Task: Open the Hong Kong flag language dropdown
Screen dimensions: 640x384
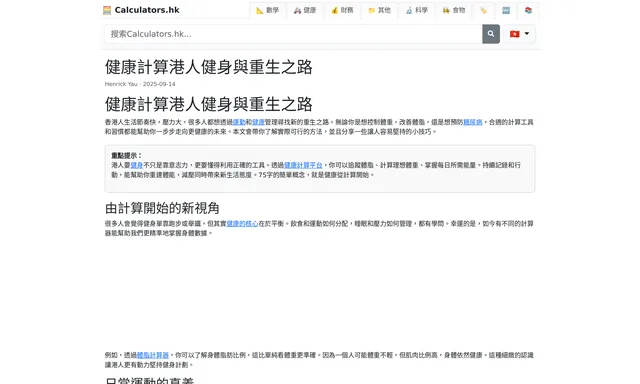Action: tap(519, 34)
